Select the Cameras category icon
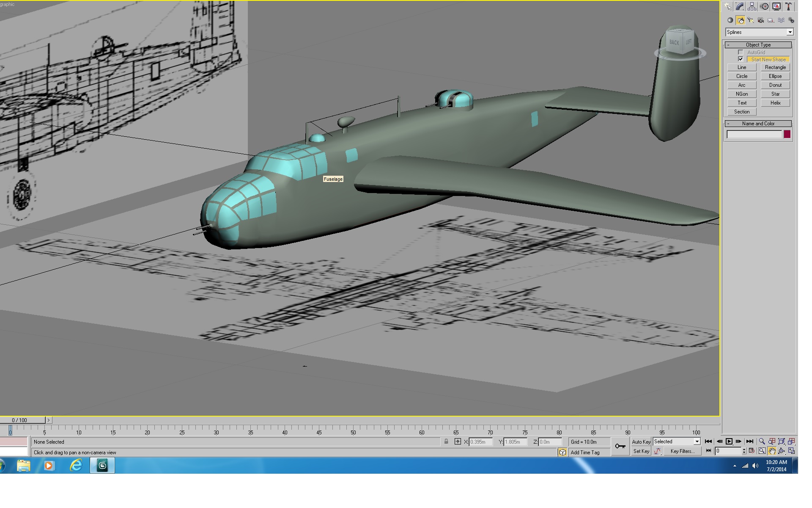Screen dimensions: 812x508 pos(760,20)
